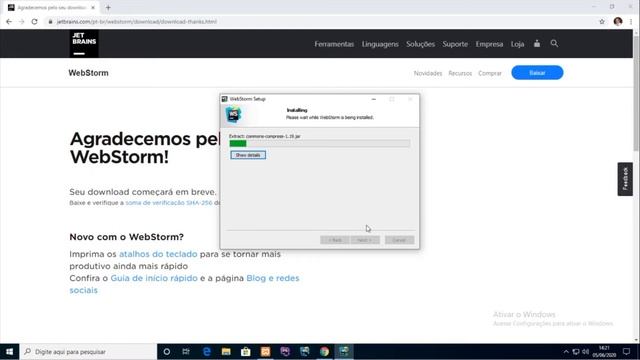Open the volume control in the system tray
Screen dimensions: 640x360
click(586, 351)
